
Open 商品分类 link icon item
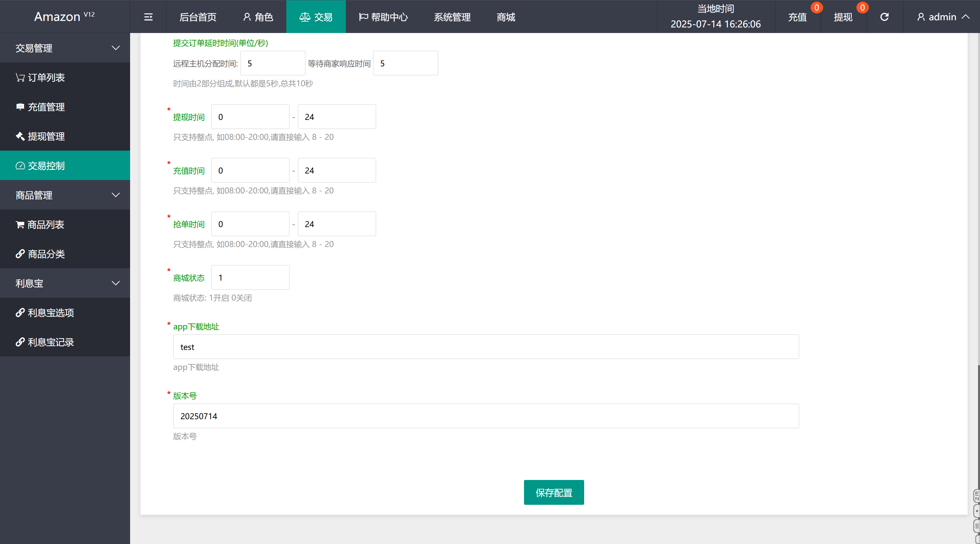[46, 254]
